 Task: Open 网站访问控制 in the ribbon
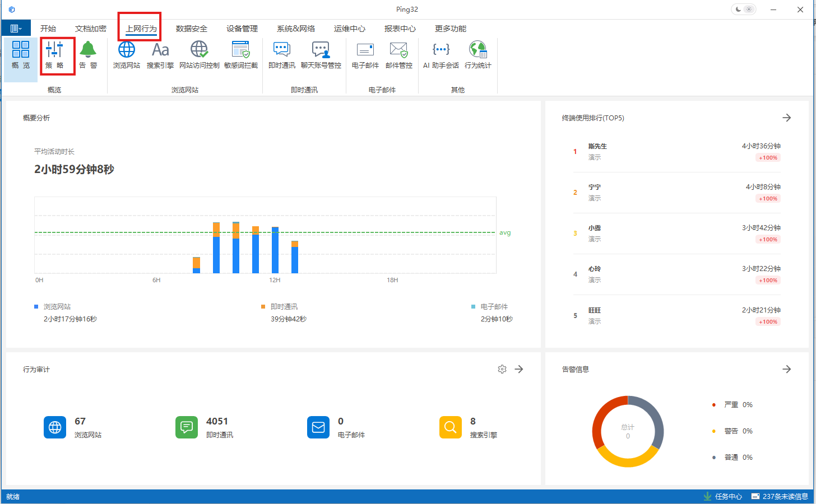click(199, 55)
